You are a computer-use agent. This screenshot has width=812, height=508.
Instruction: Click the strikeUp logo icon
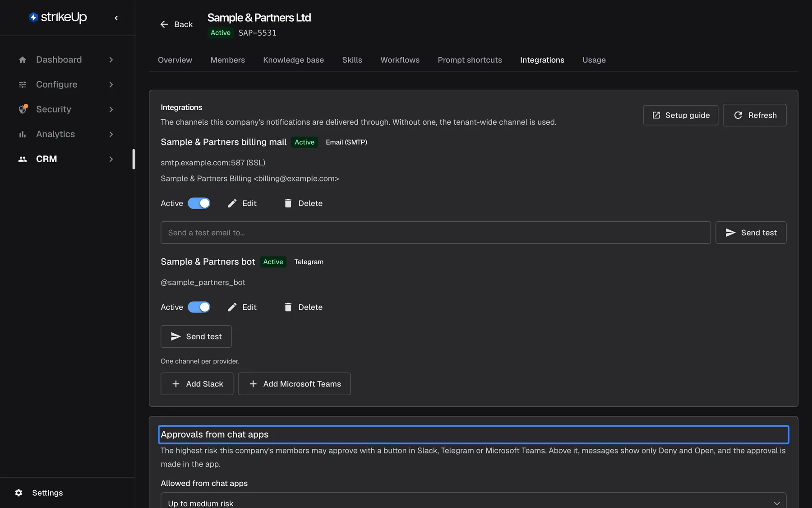[x=33, y=18]
